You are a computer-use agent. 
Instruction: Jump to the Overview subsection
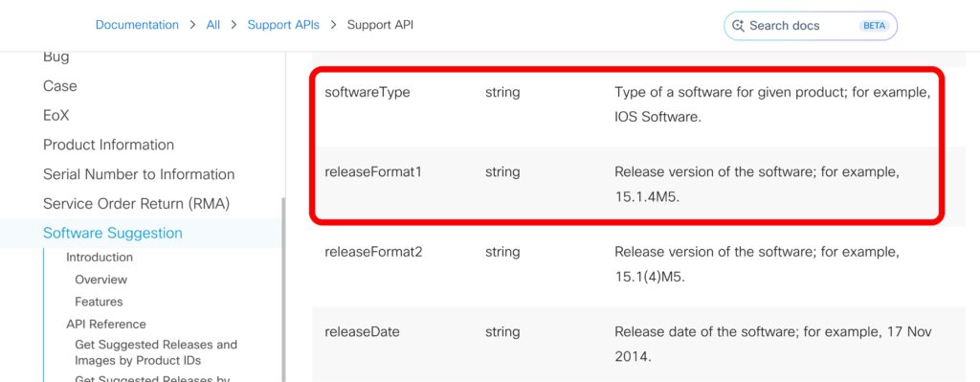[x=100, y=280]
